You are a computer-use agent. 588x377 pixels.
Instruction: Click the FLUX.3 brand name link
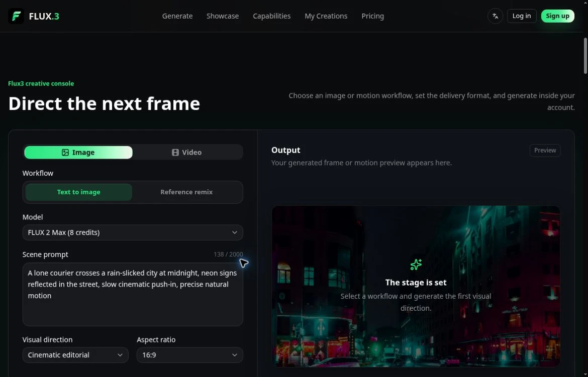click(44, 16)
